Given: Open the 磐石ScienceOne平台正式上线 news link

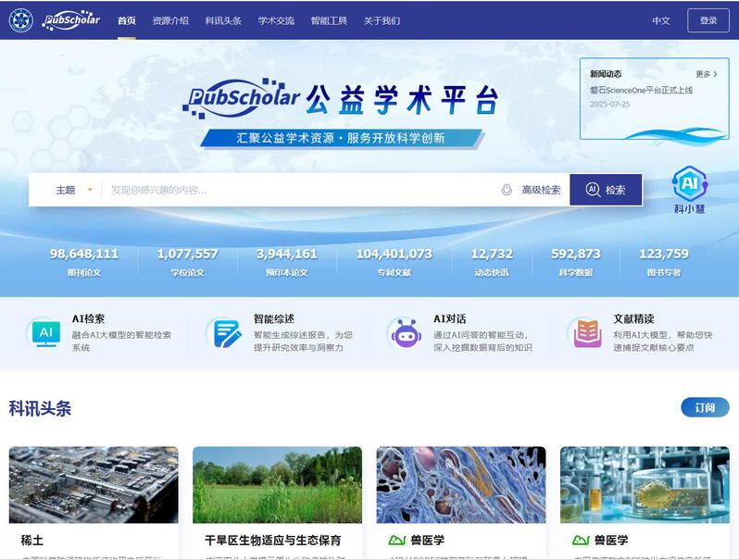Looking at the screenshot, I should [x=641, y=91].
